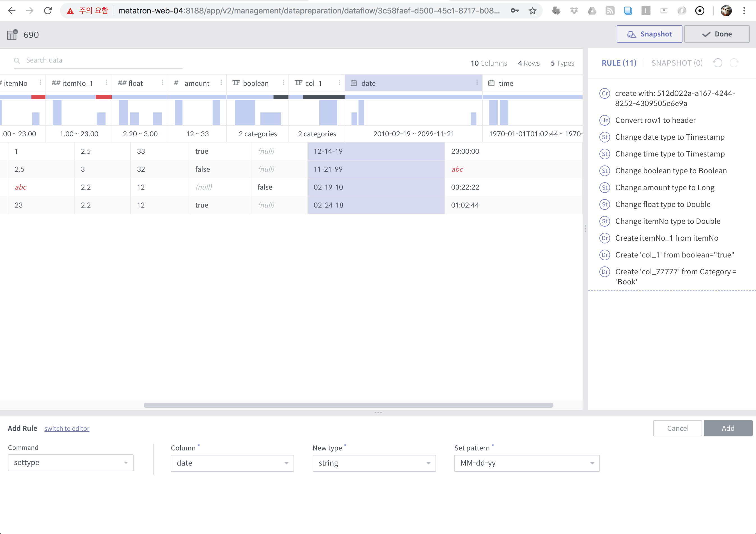The width and height of the screenshot is (756, 534).
Task: Click the 'He' header rule icon
Action: [x=604, y=120]
